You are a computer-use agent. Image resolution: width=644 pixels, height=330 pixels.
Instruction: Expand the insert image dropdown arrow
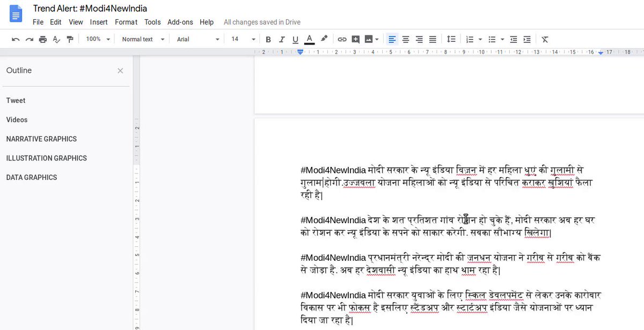377,39
